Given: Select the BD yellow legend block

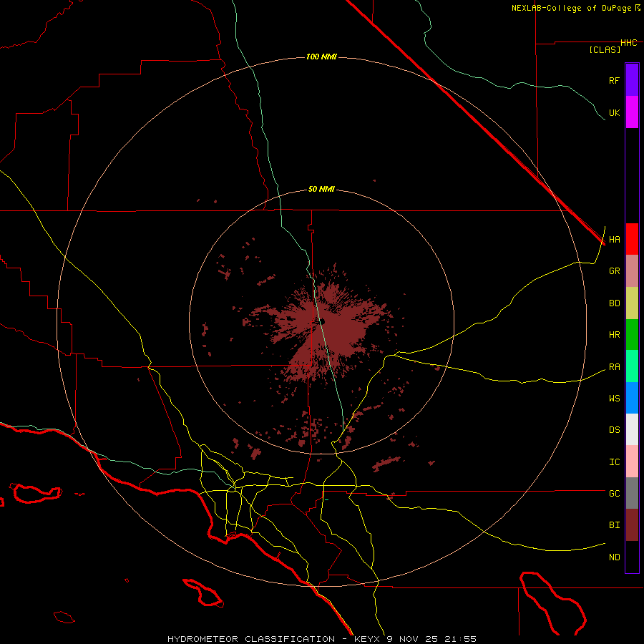Looking at the screenshot, I should (632, 303).
